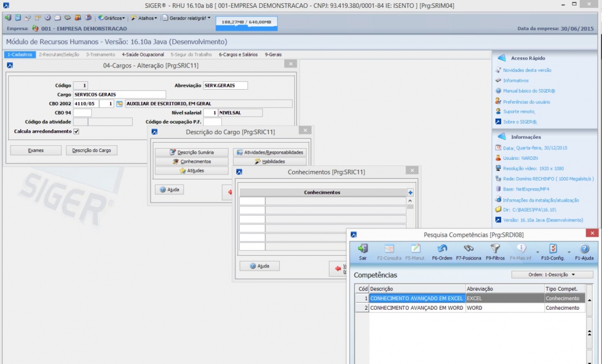This screenshot has width=602, height=364.
Task: Switch to 6-Cargos e Salários tab
Action: click(x=238, y=55)
